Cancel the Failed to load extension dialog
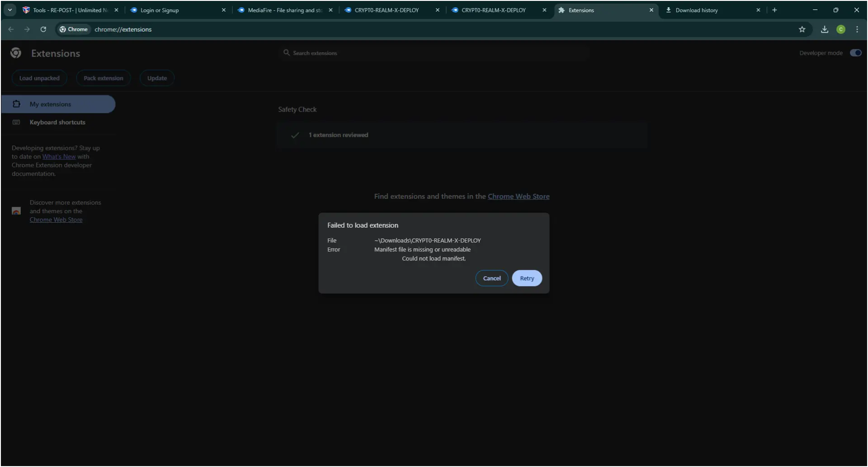868x467 pixels. pyautogui.click(x=491, y=278)
